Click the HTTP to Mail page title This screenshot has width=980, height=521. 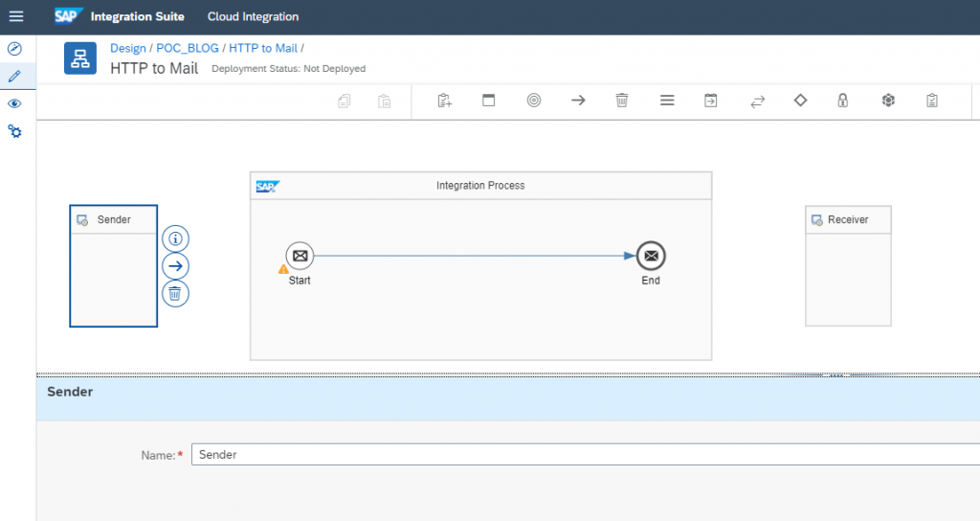154,68
